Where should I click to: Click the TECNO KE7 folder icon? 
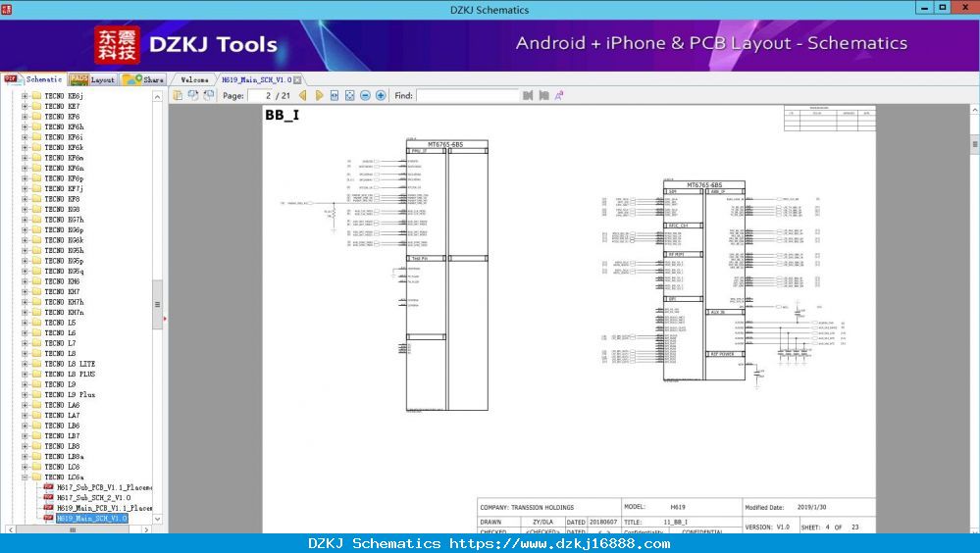[36, 106]
